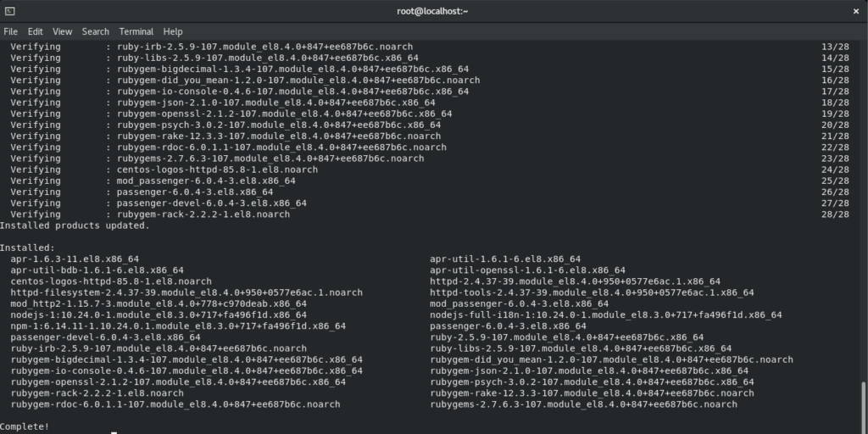868x434 pixels.
Task: Click httpd-tools-2.4.37-39 installed entry
Action: 592,292
